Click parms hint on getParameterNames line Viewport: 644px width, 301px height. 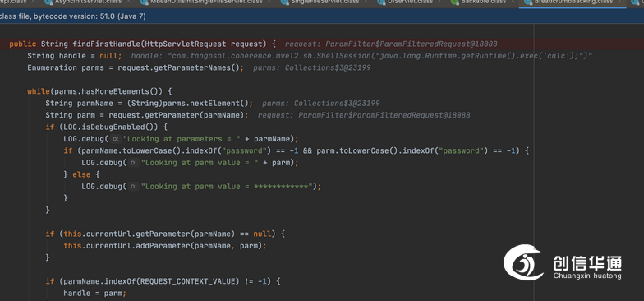(312, 67)
